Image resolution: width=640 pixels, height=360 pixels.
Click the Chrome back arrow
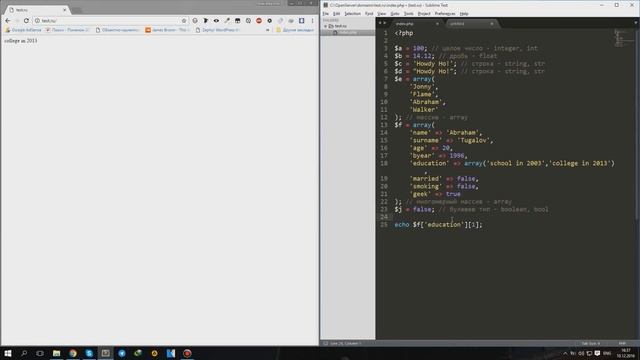click(x=8, y=20)
